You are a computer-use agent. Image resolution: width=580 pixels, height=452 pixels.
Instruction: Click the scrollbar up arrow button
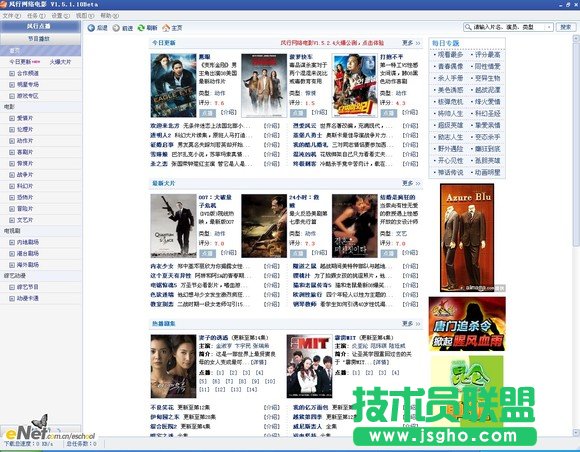(576, 38)
